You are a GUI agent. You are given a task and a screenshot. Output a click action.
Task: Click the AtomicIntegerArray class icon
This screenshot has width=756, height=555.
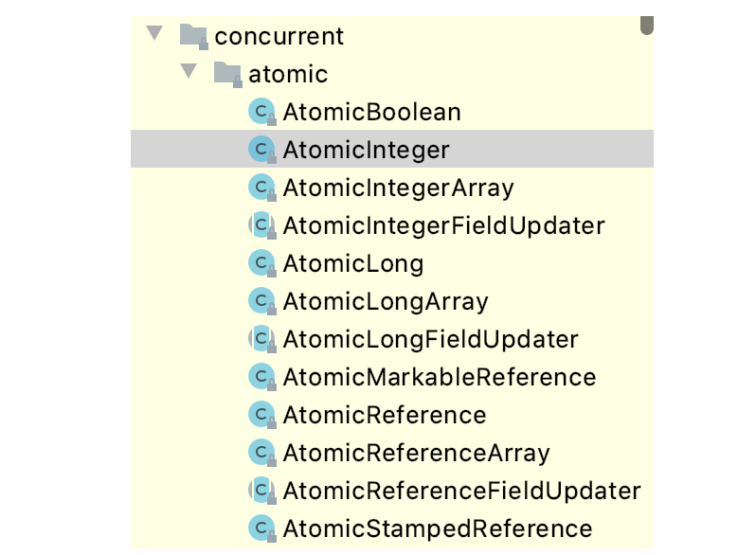tap(261, 188)
